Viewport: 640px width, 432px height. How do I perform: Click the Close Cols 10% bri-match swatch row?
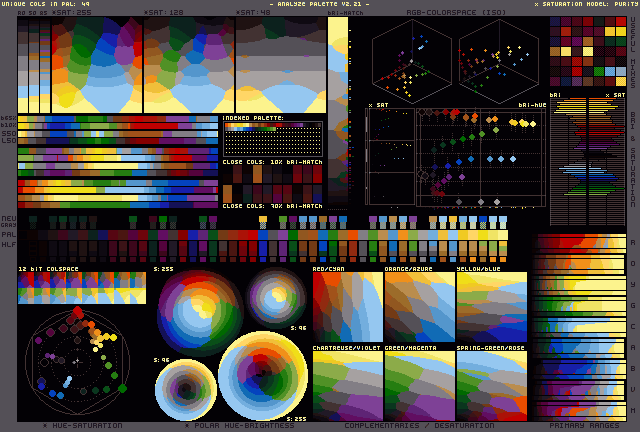click(x=272, y=181)
